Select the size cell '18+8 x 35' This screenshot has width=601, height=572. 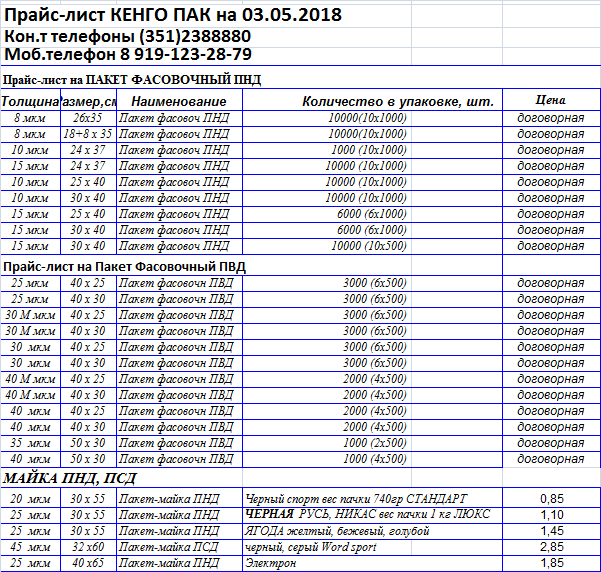coord(88,134)
